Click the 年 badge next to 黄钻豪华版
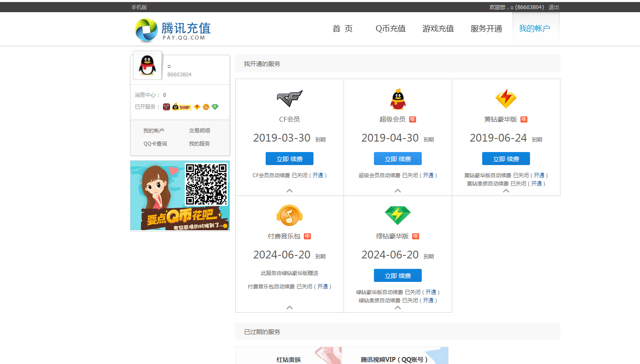The image size is (640, 364). 524,119
